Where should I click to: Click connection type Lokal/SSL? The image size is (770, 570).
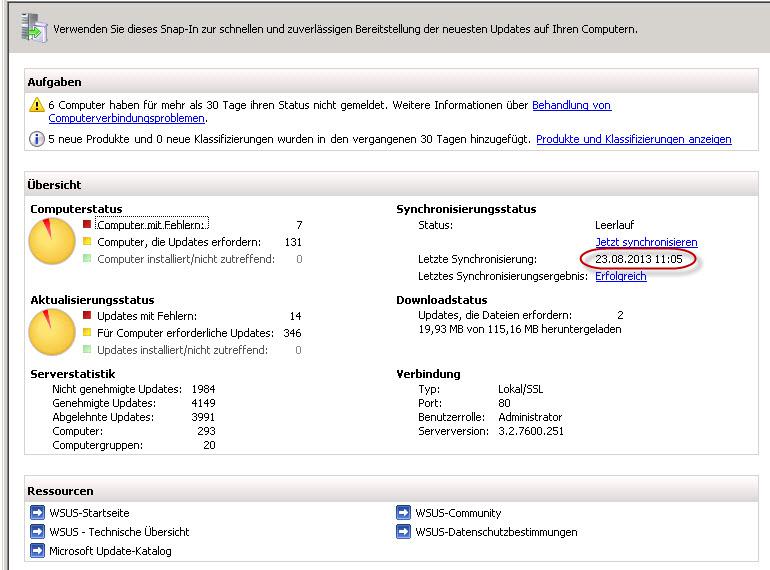click(x=521, y=389)
